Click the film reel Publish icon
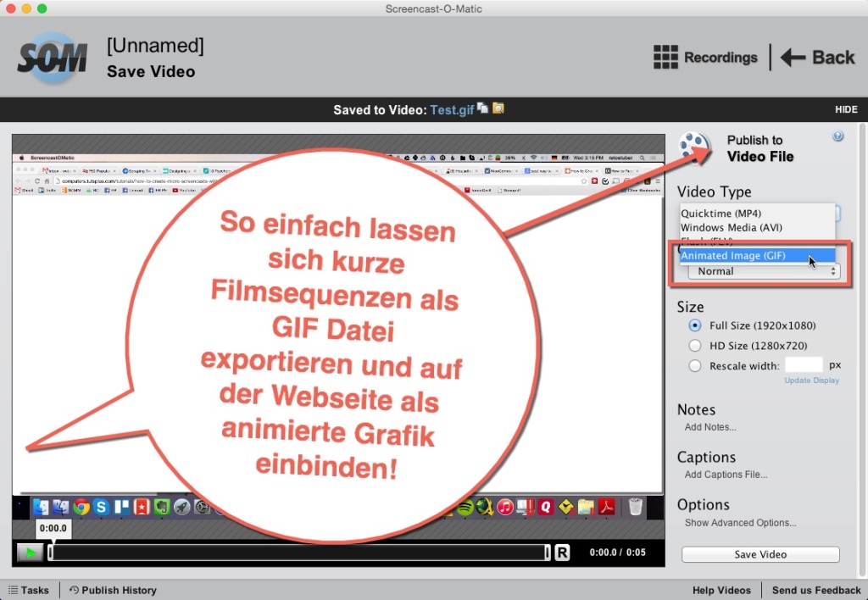This screenshot has width=868, height=600. 694,147
